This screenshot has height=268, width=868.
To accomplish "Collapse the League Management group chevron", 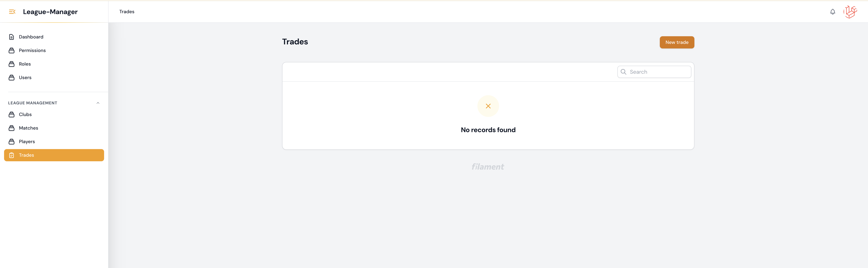I will (98, 103).
